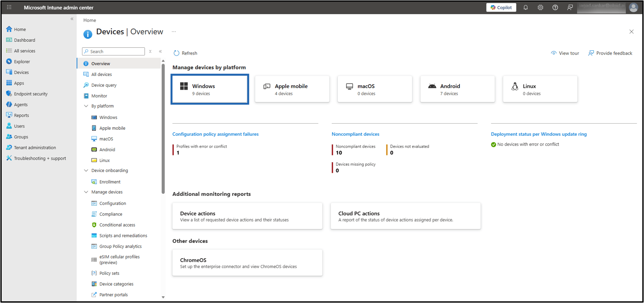Click the Enrollment menu icon
Image resolution: width=644 pixels, height=303 pixels.
click(94, 182)
